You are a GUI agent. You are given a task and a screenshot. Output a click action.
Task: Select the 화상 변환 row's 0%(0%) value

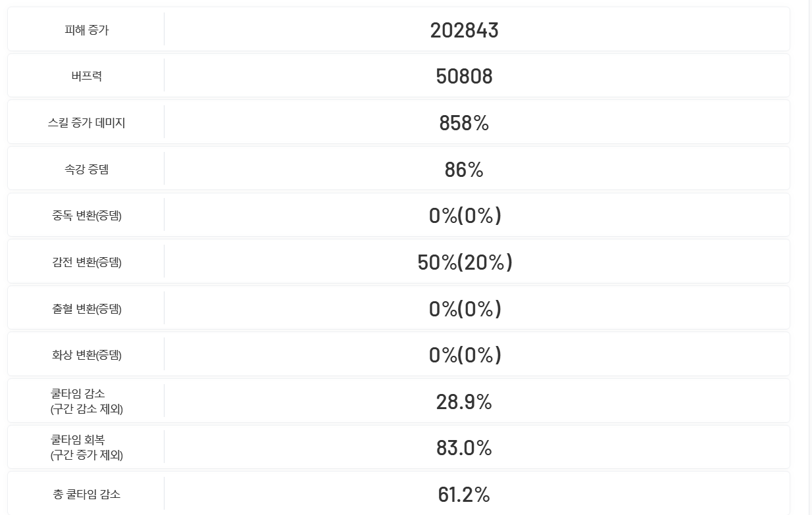click(465, 355)
